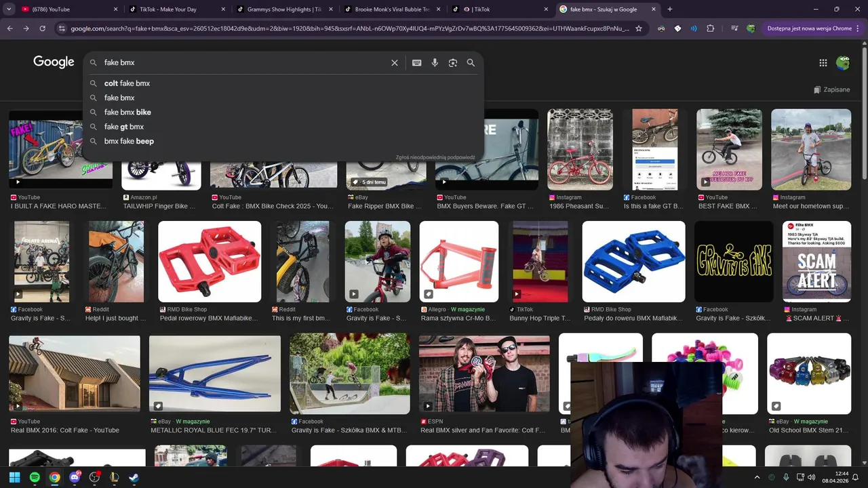Open the Windows Start menu
Screen dimensions: 868x488
pyautogui.click(x=14, y=477)
